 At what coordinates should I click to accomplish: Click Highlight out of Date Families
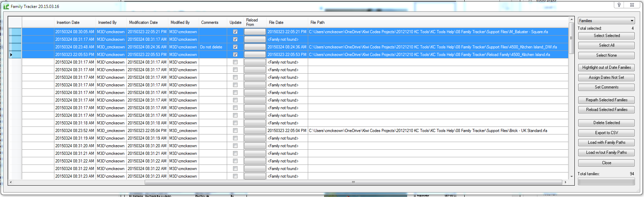606,67
